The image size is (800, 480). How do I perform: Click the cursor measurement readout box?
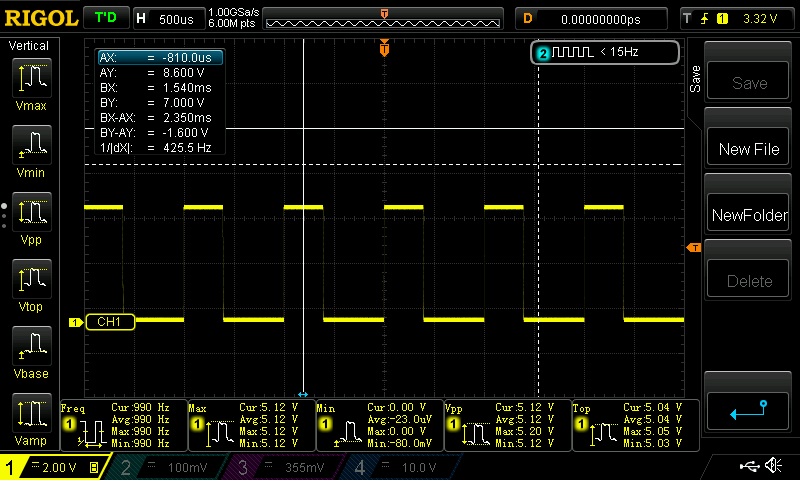(x=159, y=102)
